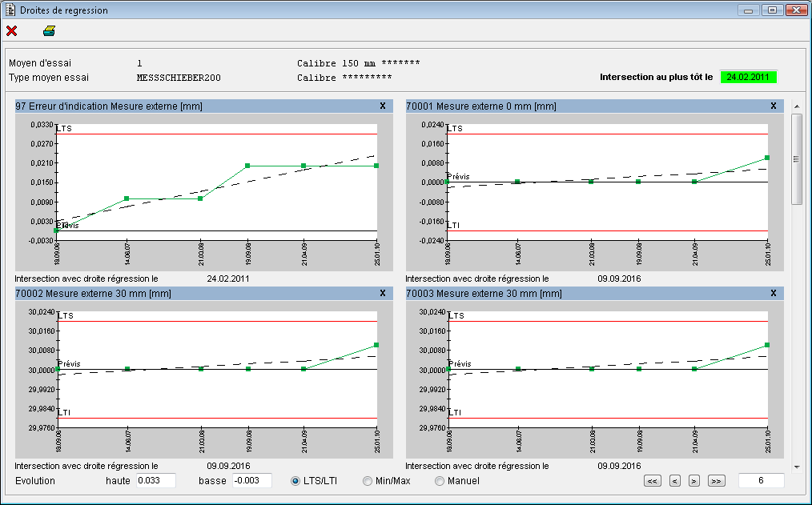
Task: Advance to next page with > button
Action: (694, 481)
